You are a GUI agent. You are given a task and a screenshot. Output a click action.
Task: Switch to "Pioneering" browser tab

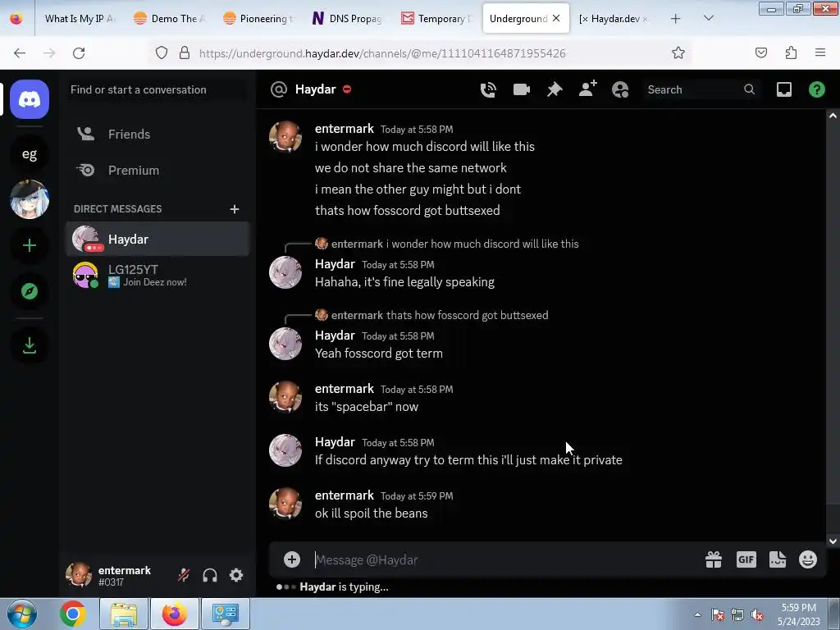click(259, 19)
